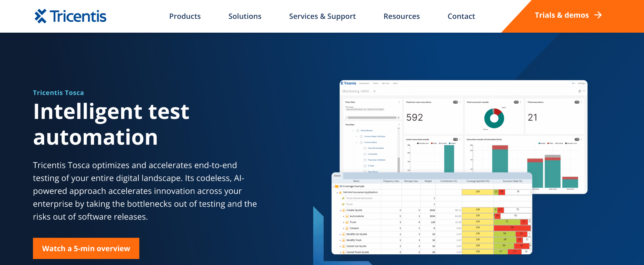Open the Settings dropdown in dashboard screenshot
Screen dimensions: 644x265
[x=582, y=83]
